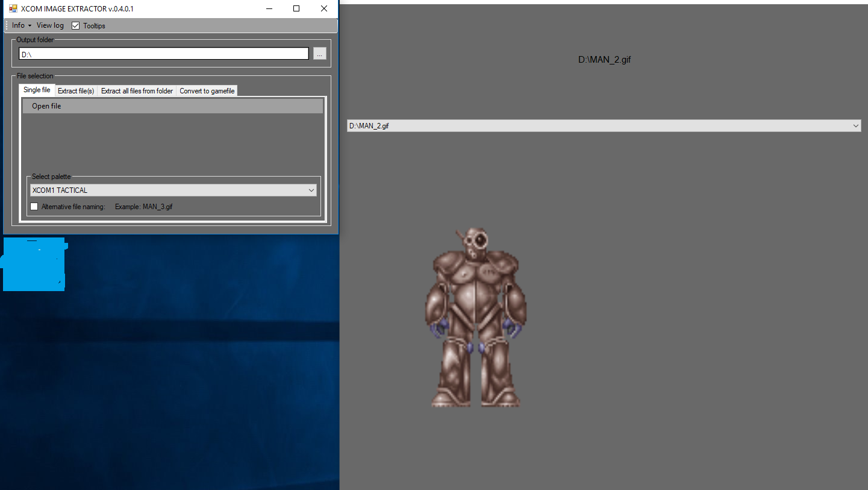The width and height of the screenshot is (868, 490).
Task: Select the highlighted blue desktop icon
Action: coord(34,264)
